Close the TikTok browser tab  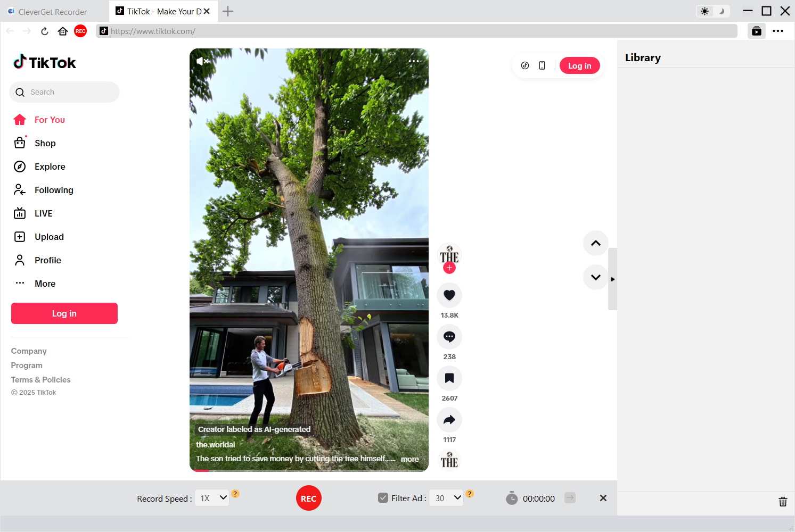pos(207,11)
